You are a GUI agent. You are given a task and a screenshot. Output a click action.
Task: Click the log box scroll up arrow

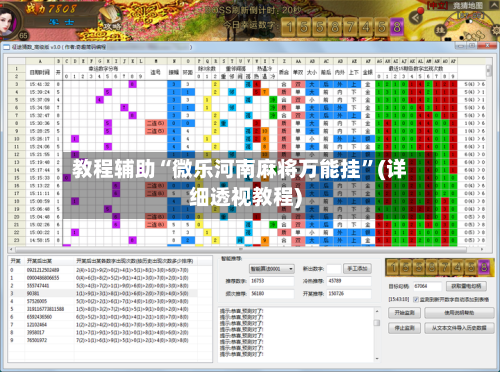click(377, 311)
